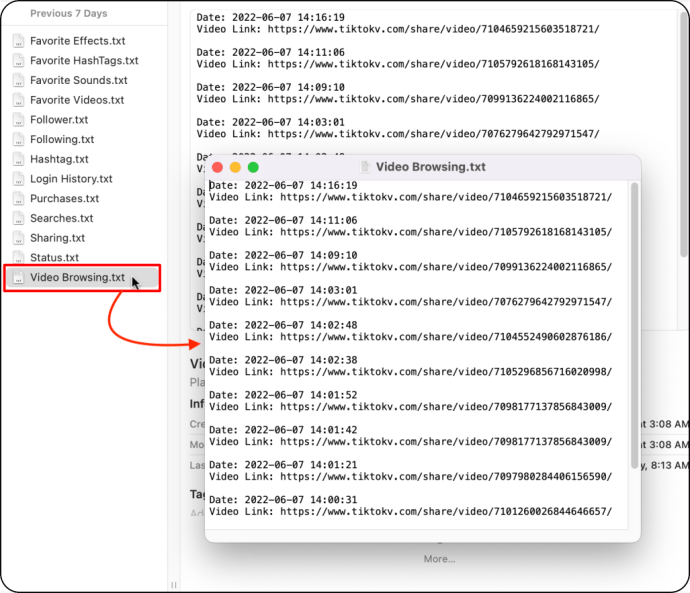
Task: Click the Previous 7 Days group header
Action: [x=69, y=14]
